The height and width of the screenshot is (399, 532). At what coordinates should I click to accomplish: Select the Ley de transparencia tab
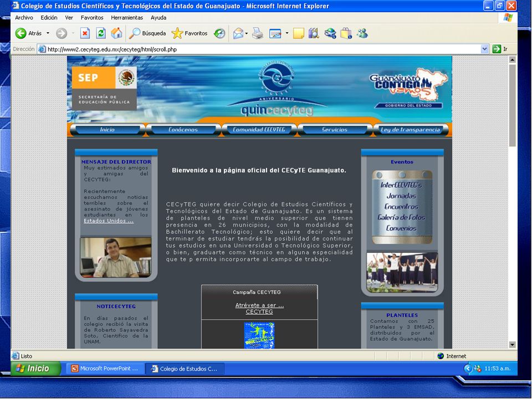(410, 130)
